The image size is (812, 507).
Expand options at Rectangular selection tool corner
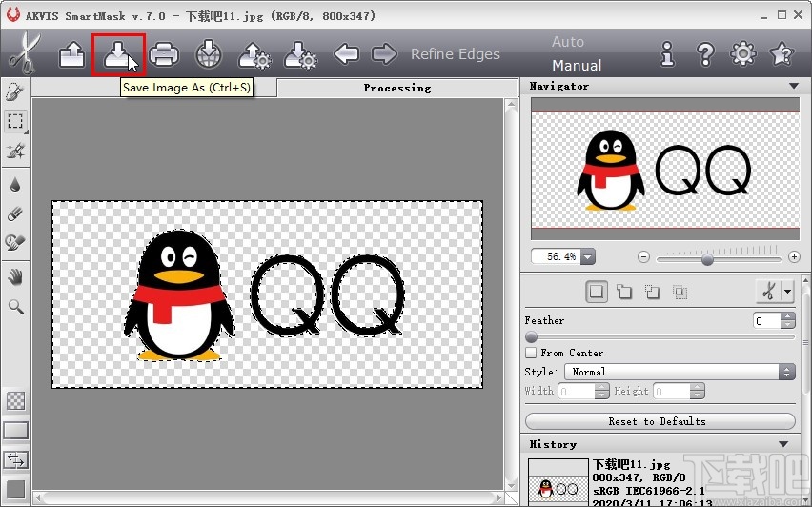click(x=26, y=131)
